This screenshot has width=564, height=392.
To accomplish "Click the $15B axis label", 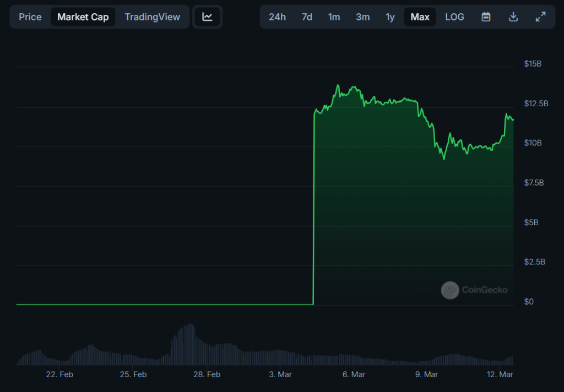I will (533, 64).
